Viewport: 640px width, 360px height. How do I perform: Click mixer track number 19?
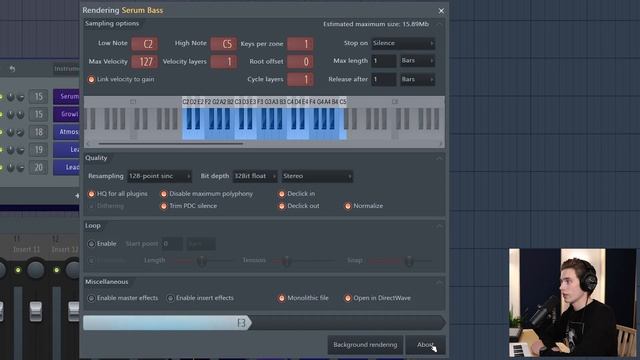pyautogui.click(x=38, y=150)
